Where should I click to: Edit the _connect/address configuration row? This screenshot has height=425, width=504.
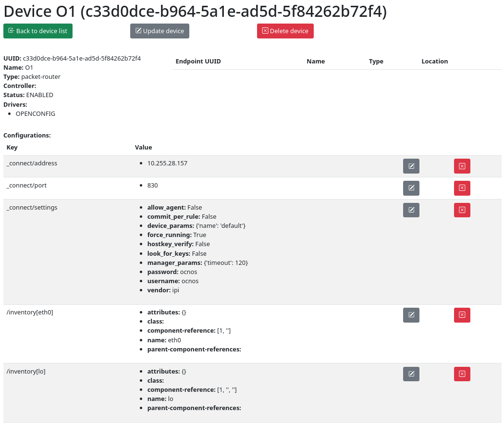click(411, 166)
